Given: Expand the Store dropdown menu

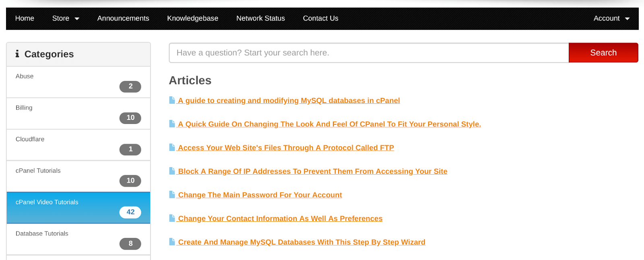Looking at the screenshot, I should click(66, 19).
